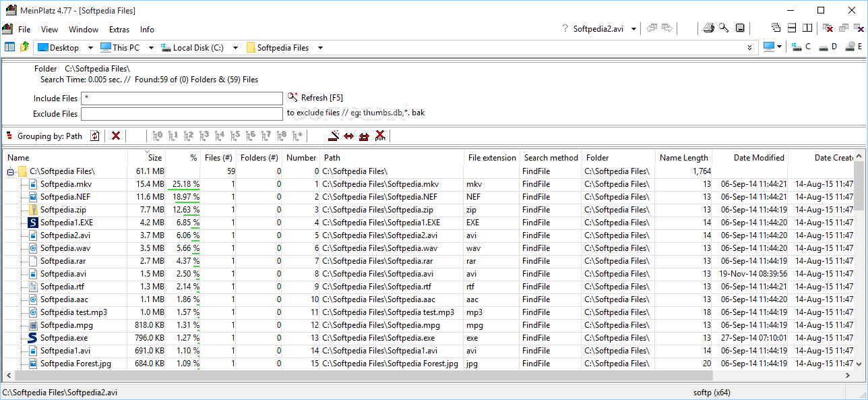Click the 'softp (x64)' status bar text
The height and width of the screenshot is (400, 868).
(711, 392)
